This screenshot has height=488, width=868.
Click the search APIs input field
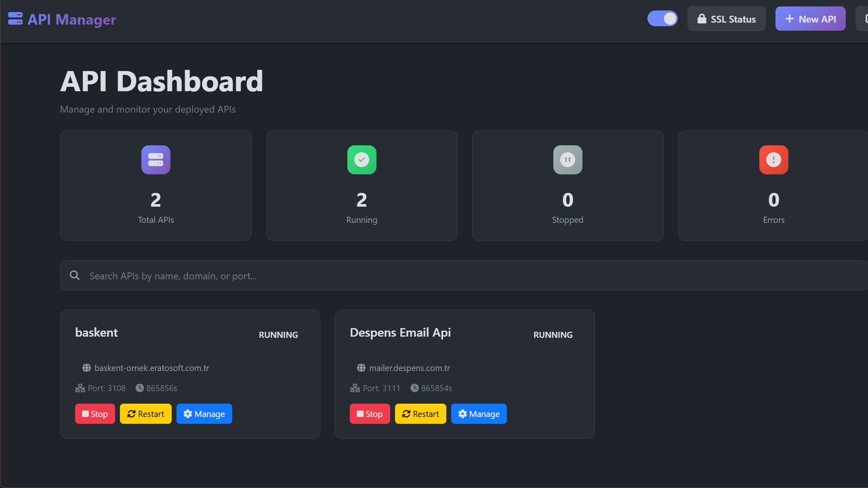click(x=283, y=276)
